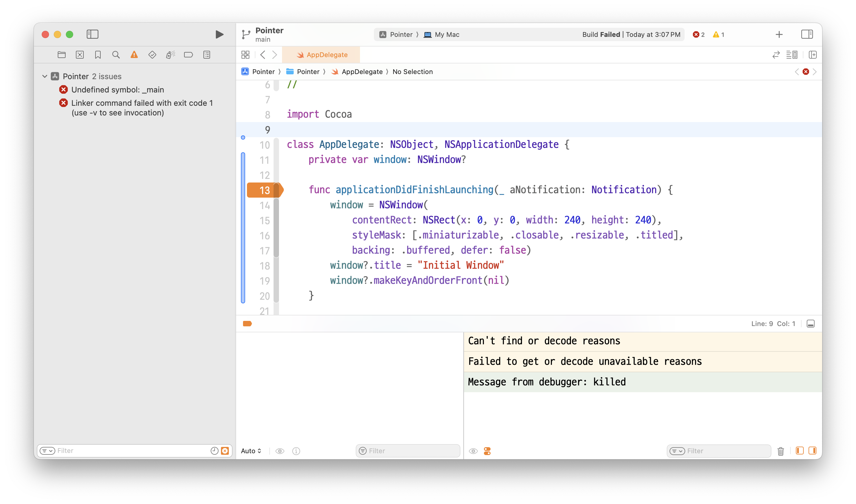Select the Undefined symbol _main error
The image size is (856, 504).
(x=118, y=90)
